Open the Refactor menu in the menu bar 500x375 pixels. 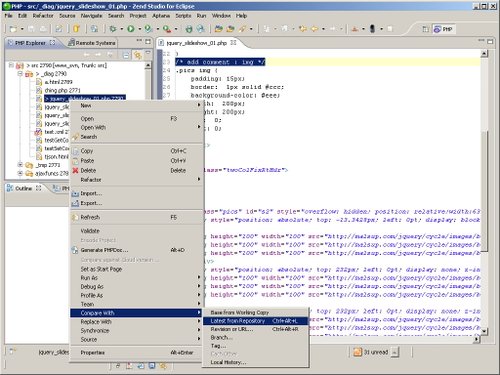43,16
